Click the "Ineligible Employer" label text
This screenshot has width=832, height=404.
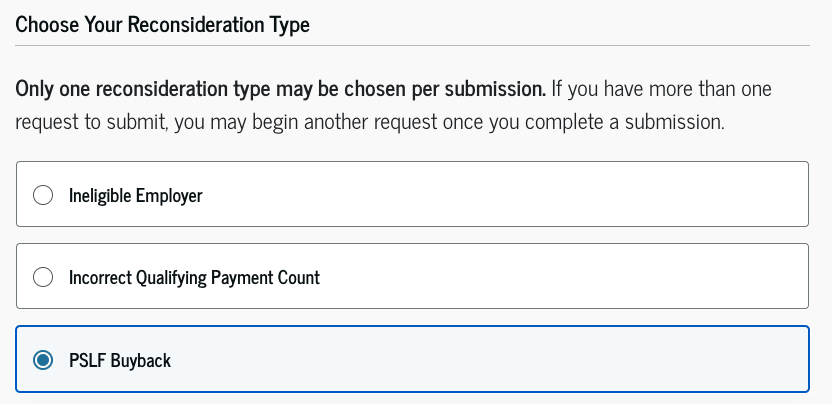pos(135,195)
